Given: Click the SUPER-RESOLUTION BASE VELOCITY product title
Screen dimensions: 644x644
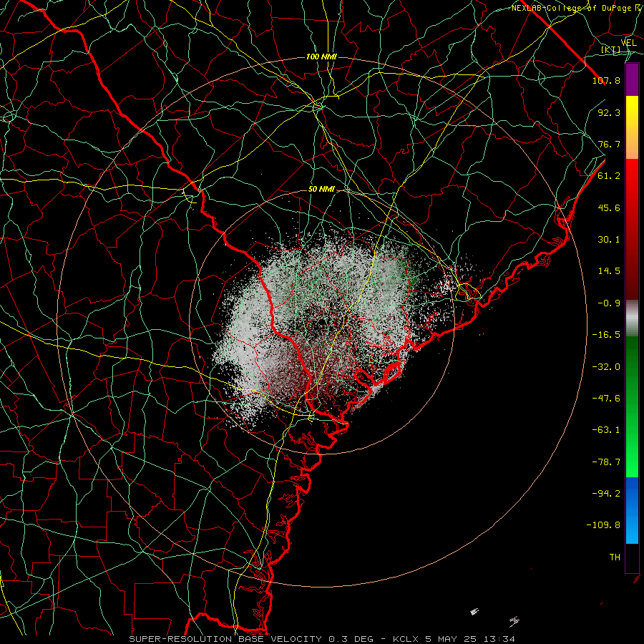Looking at the screenshot, I should pyautogui.click(x=225, y=639).
